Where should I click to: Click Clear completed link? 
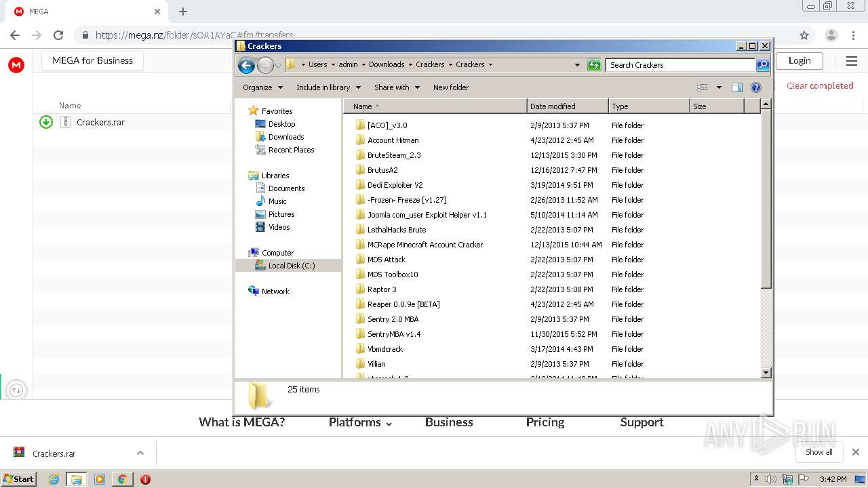point(820,85)
